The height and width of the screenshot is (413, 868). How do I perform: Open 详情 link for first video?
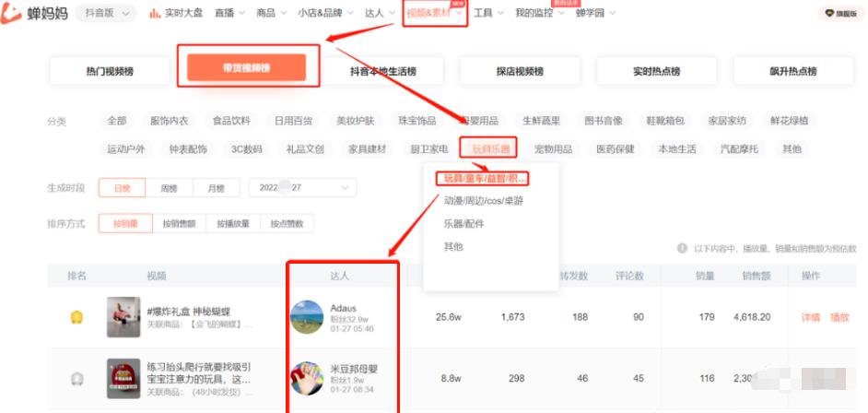click(810, 317)
